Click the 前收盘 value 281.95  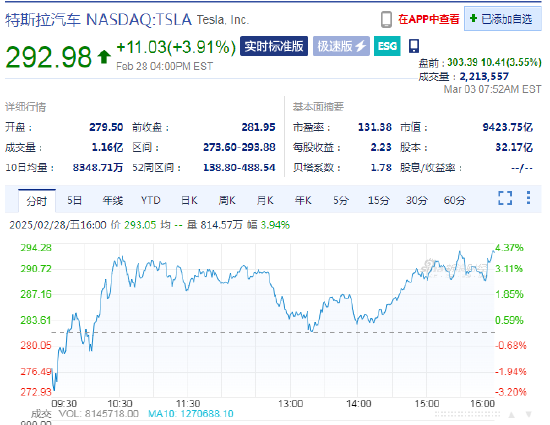[x=259, y=127]
